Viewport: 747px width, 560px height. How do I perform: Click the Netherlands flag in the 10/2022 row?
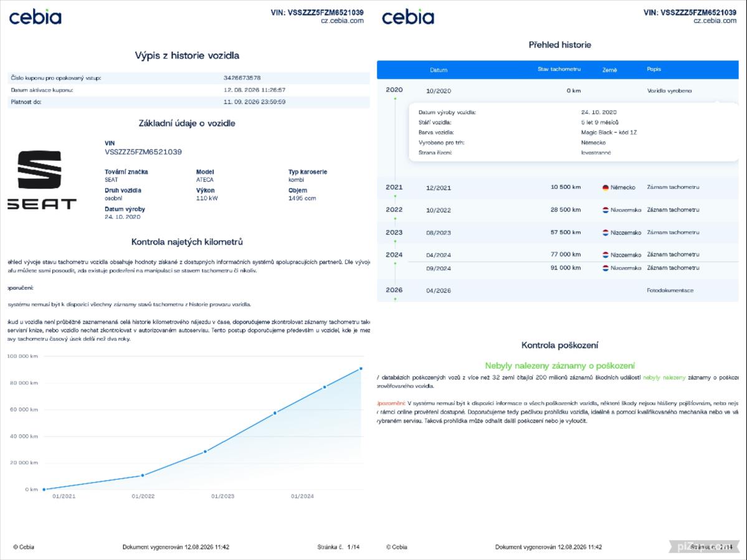[606, 210]
